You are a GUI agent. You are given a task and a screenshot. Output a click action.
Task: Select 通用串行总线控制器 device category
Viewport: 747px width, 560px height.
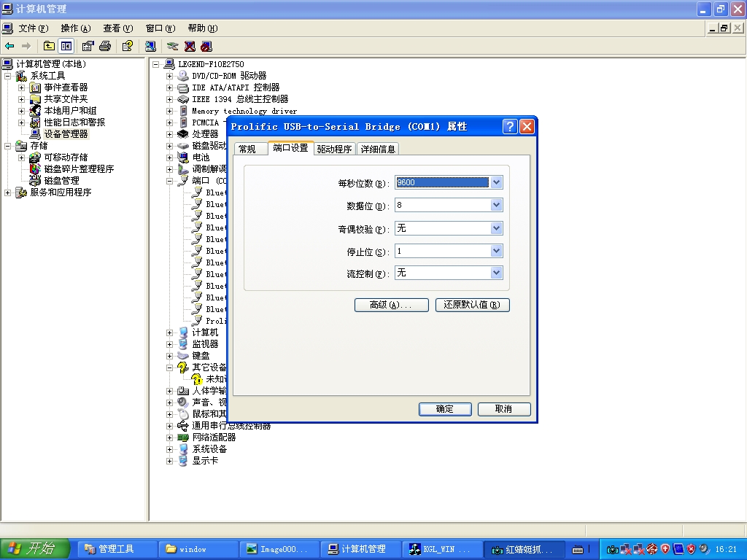click(231, 426)
